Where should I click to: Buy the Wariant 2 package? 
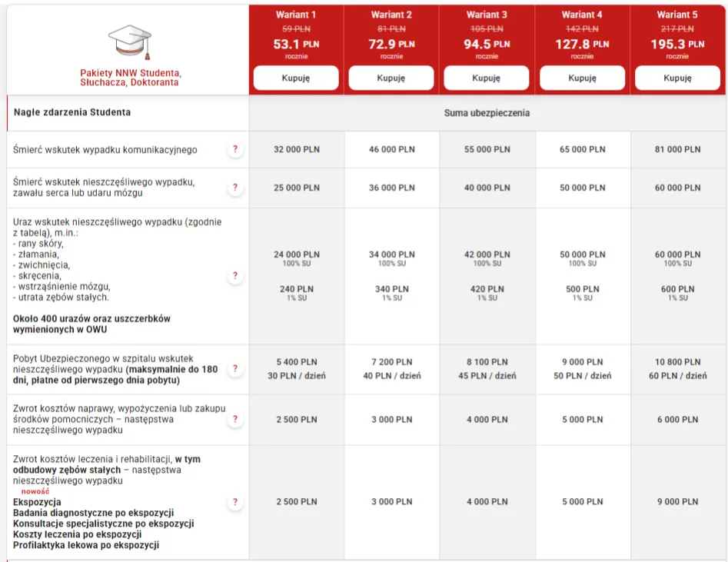click(x=391, y=78)
